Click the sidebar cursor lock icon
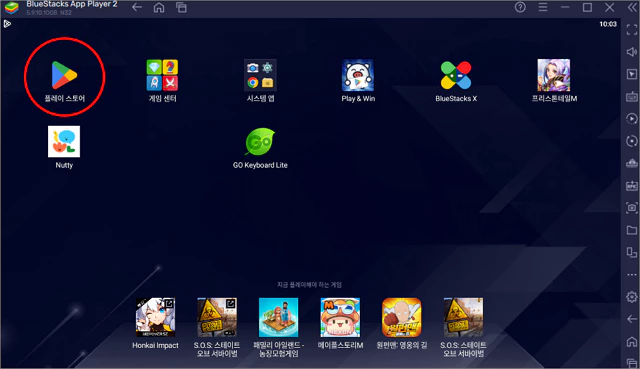 click(x=631, y=74)
